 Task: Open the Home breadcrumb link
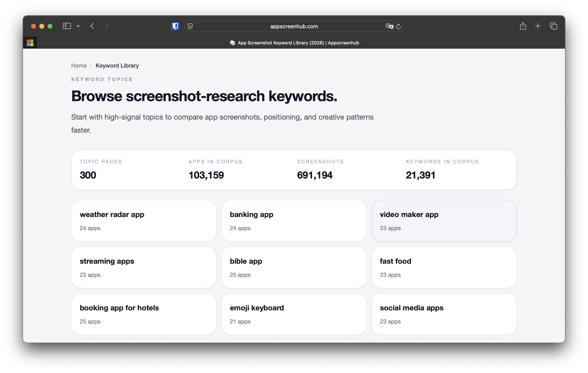79,66
